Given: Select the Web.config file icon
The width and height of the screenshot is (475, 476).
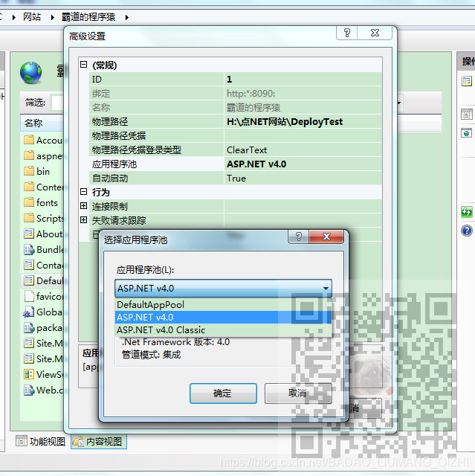Looking at the screenshot, I should 29,390.
